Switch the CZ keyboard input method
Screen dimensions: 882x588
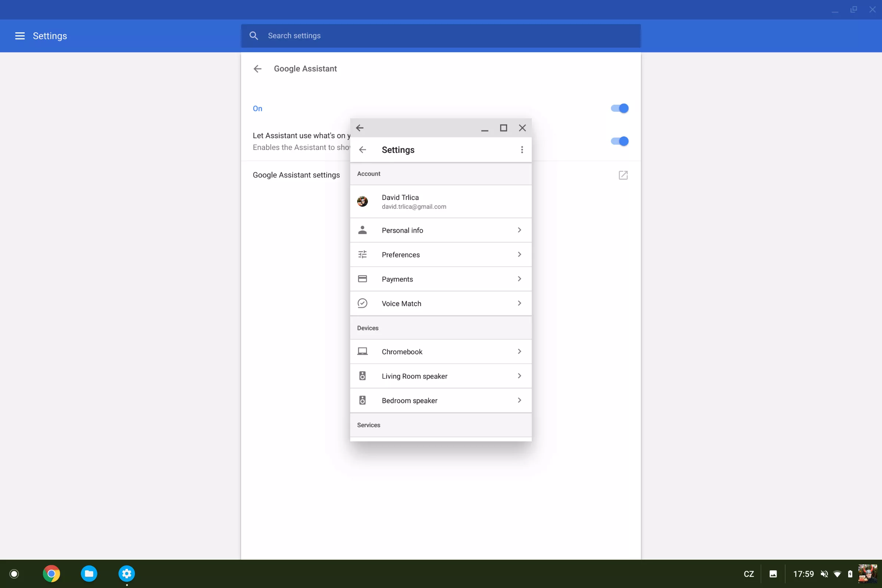[749, 574]
